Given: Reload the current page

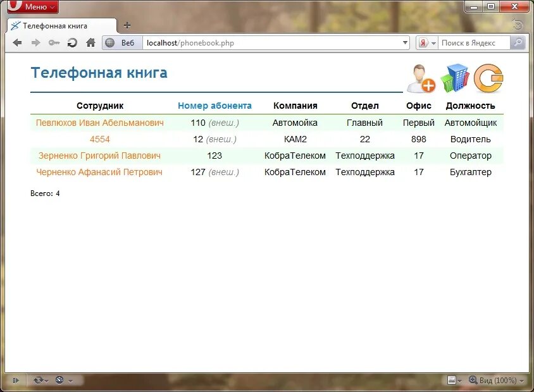Looking at the screenshot, I should pos(72,43).
